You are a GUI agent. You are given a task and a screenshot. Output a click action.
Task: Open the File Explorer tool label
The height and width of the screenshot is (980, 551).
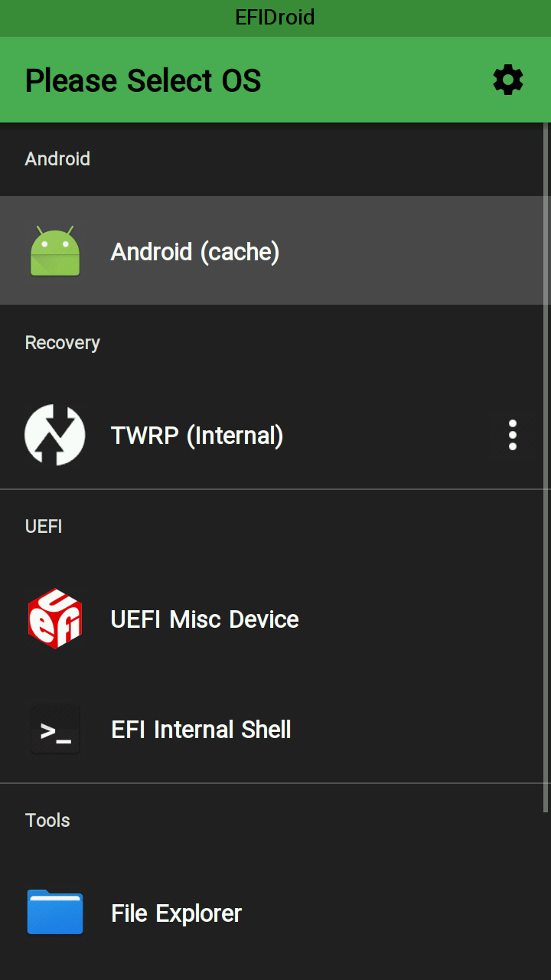[176, 913]
